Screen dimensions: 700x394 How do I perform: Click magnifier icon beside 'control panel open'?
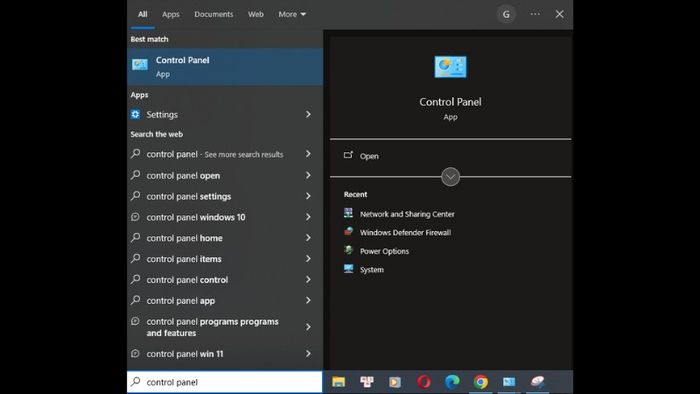click(x=135, y=175)
